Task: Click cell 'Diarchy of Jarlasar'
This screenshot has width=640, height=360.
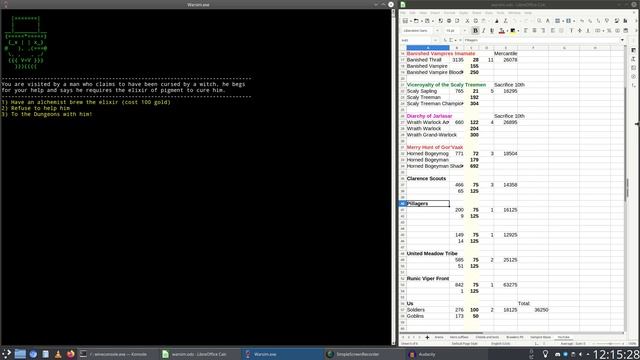Action: pos(429,116)
